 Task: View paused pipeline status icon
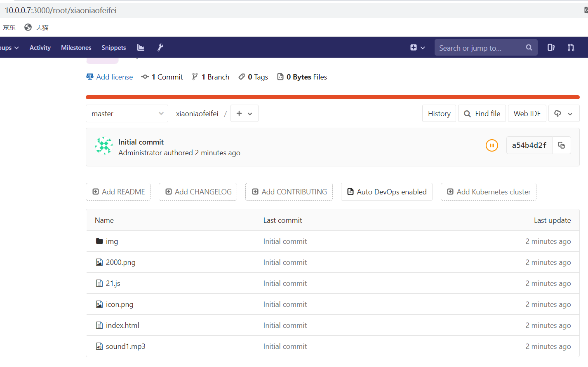pyautogui.click(x=492, y=145)
